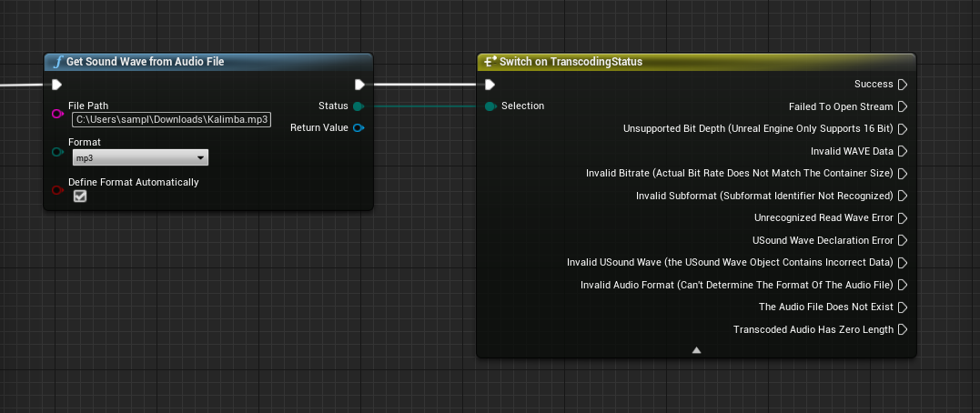This screenshot has height=413, width=980.
Task: Select Get Sound Wave from Audio File title
Action: point(145,62)
